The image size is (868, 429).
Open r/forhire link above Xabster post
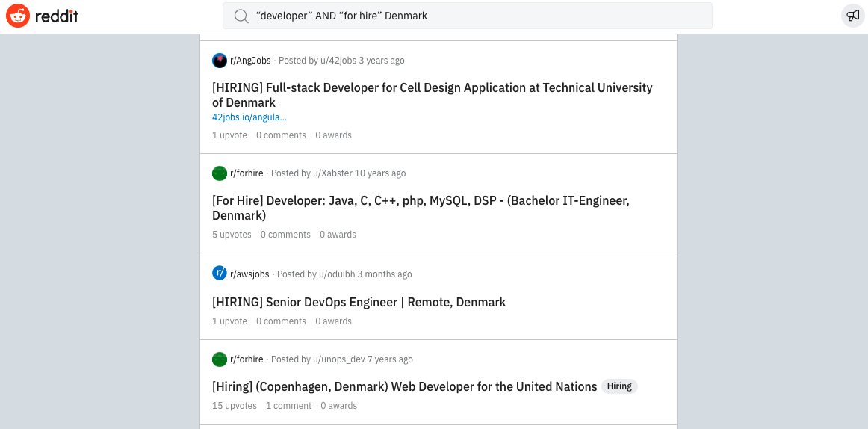(x=247, y=173)
